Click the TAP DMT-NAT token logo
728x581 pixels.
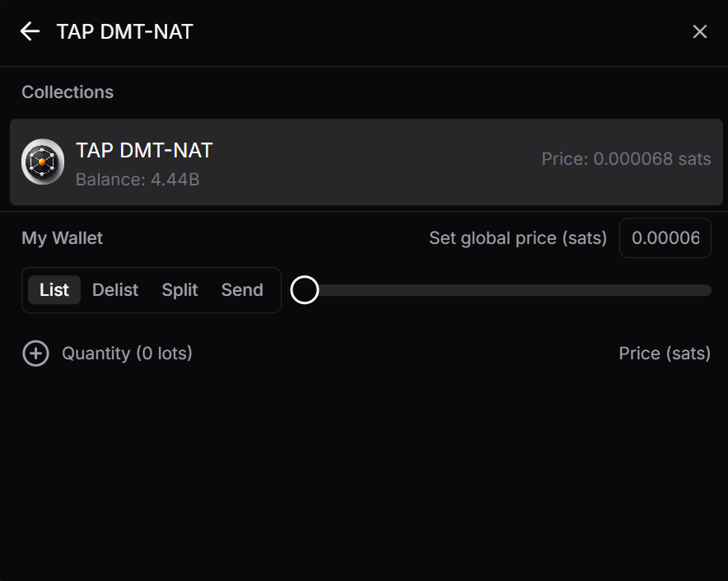[x=43, y=162]
